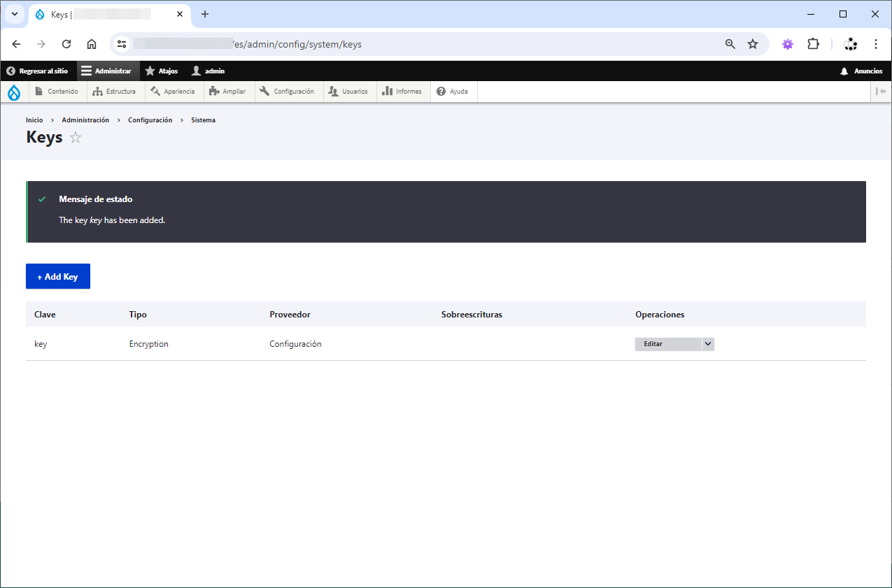Open the Configuración admin menu

(288, 92)
